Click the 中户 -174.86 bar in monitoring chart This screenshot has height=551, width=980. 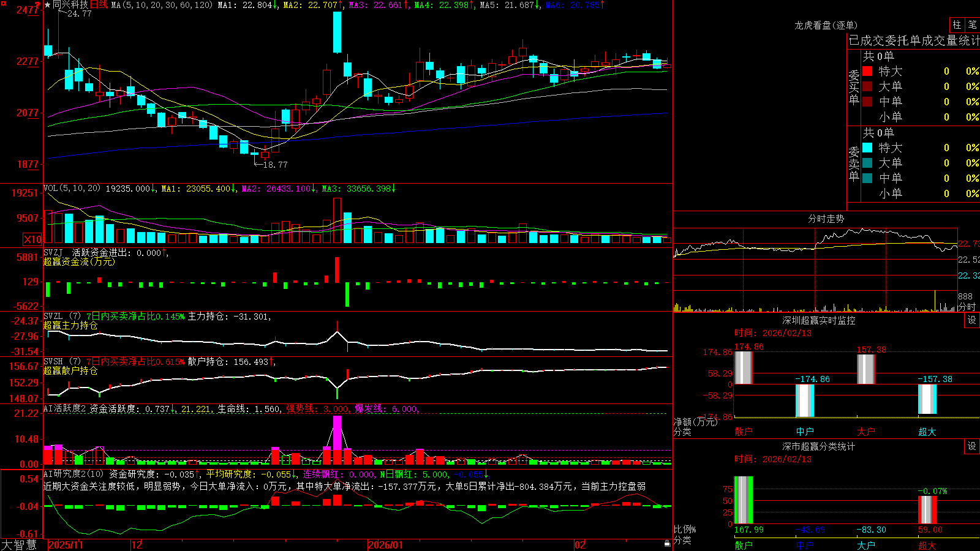[x=805, y=401]
